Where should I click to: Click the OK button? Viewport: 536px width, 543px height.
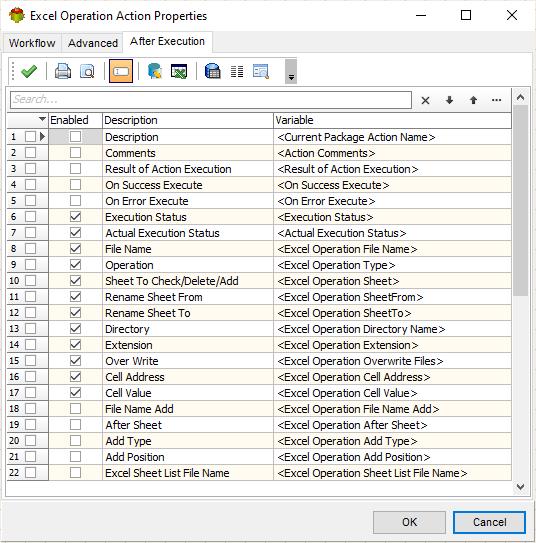pyautogui.click(x=409, y=522)
